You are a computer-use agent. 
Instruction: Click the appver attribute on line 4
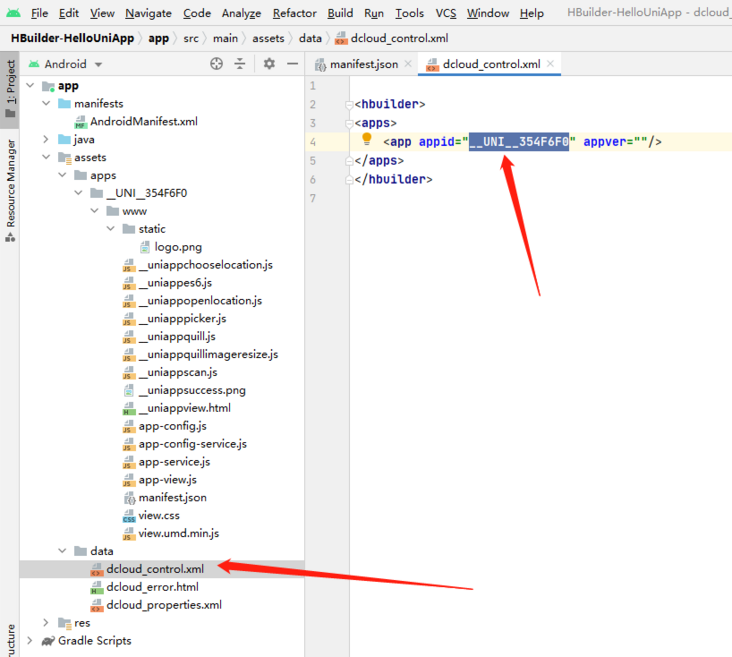click(605, 141)
